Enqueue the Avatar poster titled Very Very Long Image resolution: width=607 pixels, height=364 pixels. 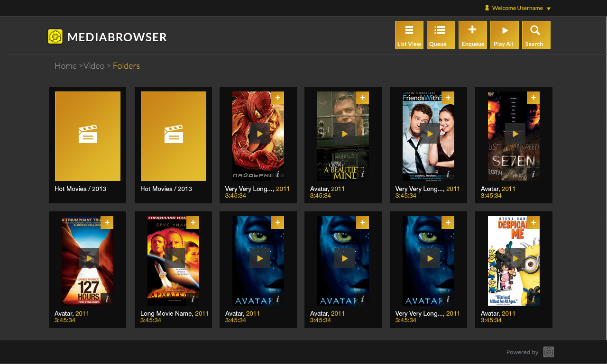pos(448,223)
